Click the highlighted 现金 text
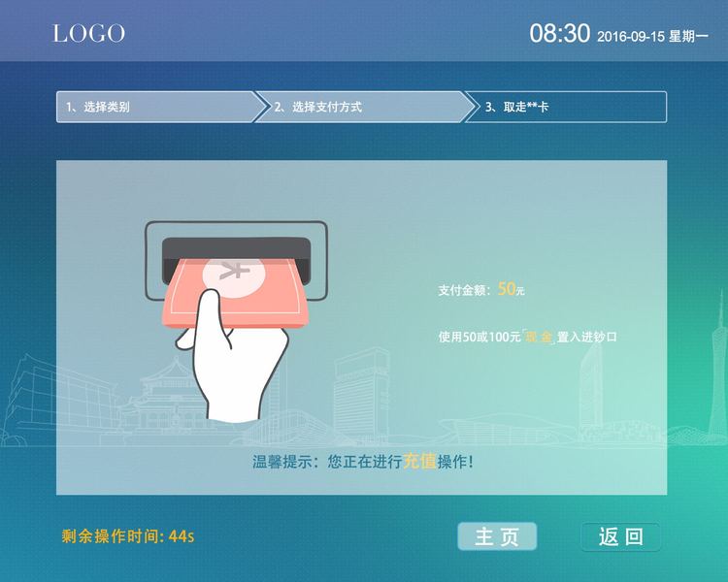 539,337
